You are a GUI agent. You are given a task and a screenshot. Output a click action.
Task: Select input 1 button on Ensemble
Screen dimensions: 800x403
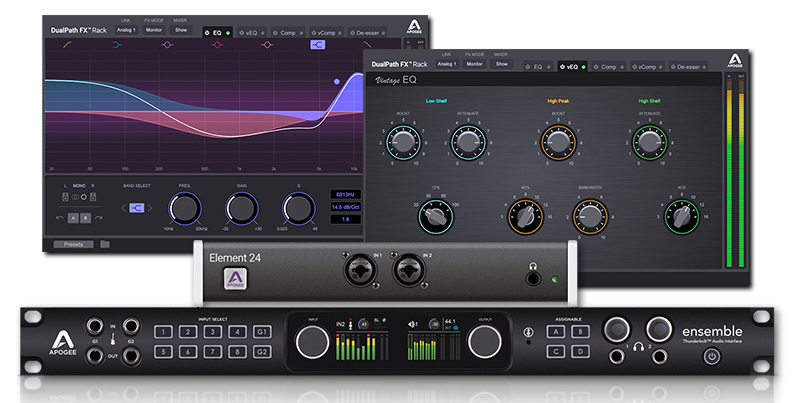tap(163, 332)
